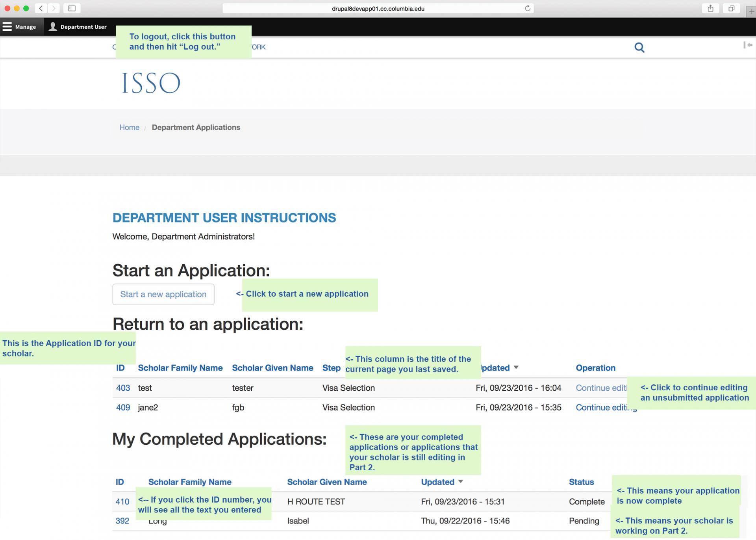Sort unsubmitted table by Scholar Family Name
Image resolution: width=756 pixels, height=540 pixels.
pyautogui.click(x=180, y=368)
